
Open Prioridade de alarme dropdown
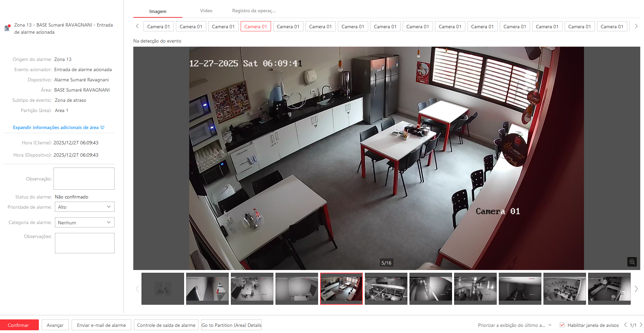(x=84, y=207)
